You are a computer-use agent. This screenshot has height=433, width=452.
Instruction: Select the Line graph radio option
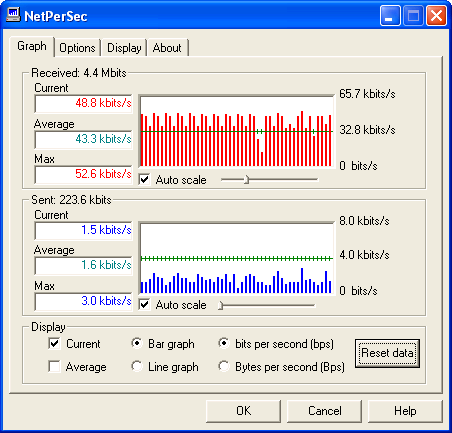tap(137, 366)
